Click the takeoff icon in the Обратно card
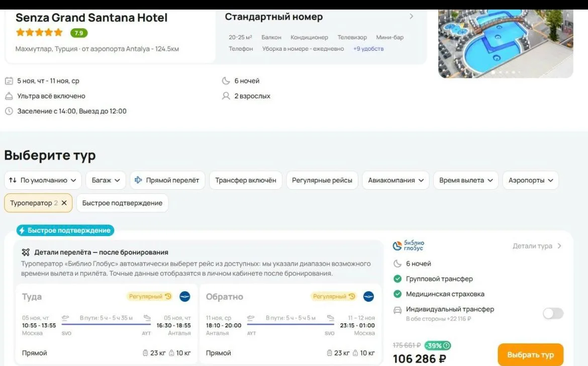This screenshot has height=366, width=588. coord(250,318)
